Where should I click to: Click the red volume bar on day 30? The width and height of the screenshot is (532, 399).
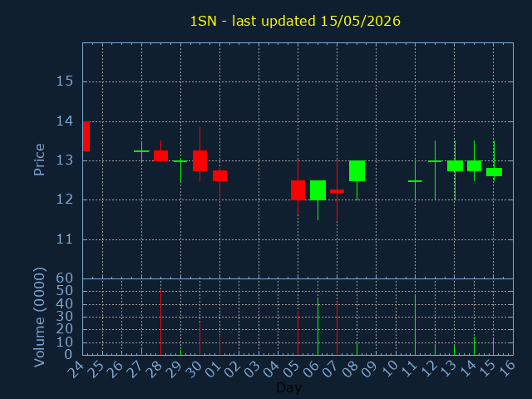[199, 339]
